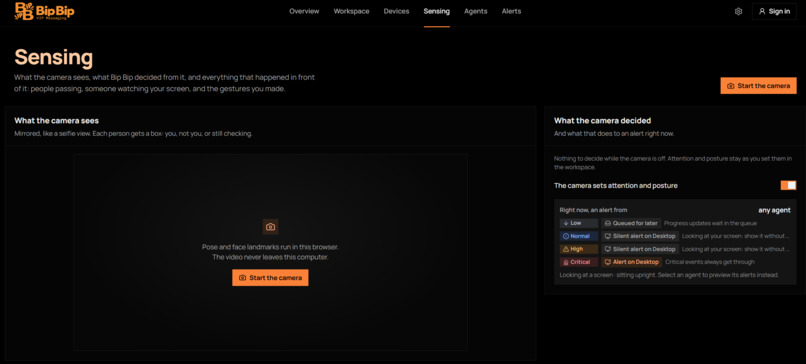Click Silent alert on Desktop in the Normal row
The height and width of the screenshot is (364, 806).
pyautogui.click(x=640, y=236)
